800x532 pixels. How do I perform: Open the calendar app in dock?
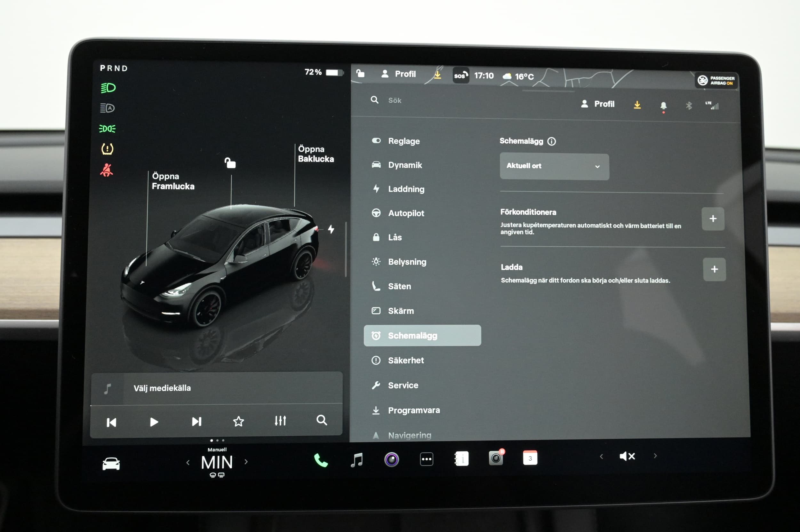tap(530, 458)
